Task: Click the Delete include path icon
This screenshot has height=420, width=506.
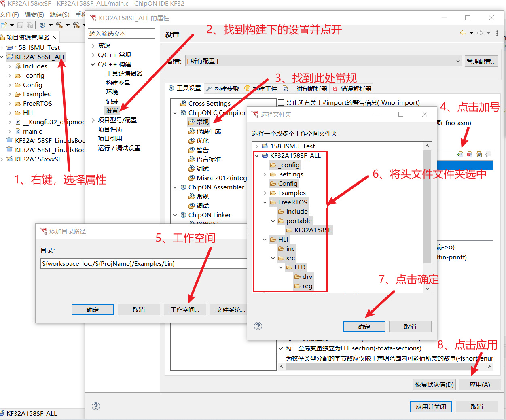Action: [470, 154]
